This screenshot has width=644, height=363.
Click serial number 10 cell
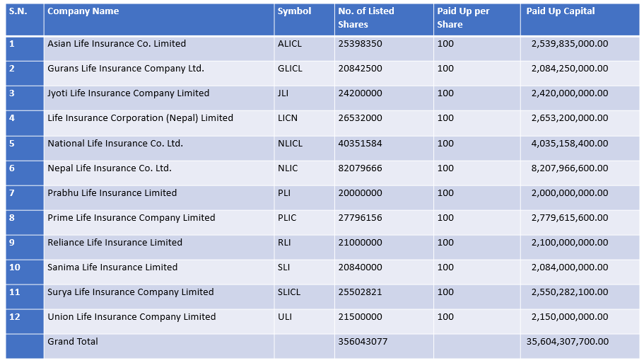click(x=15, y=267)
